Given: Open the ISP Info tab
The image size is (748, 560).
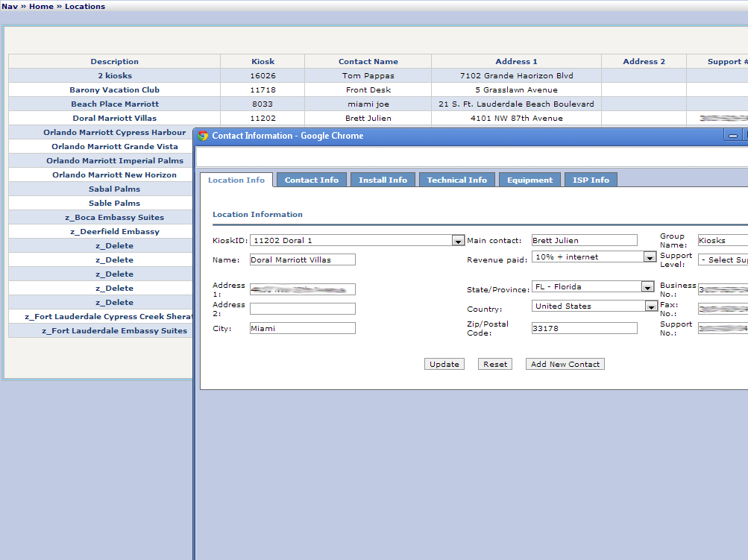Looking at the screenshot, I should (591, 180).
